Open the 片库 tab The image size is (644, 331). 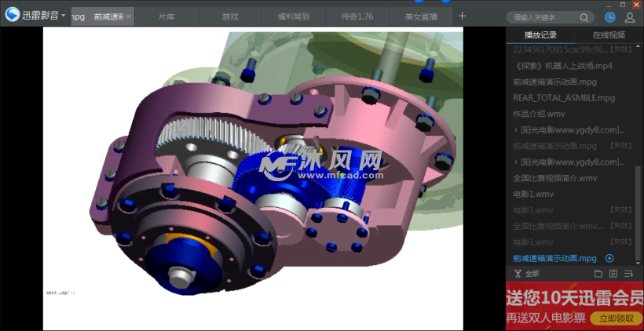166,16
